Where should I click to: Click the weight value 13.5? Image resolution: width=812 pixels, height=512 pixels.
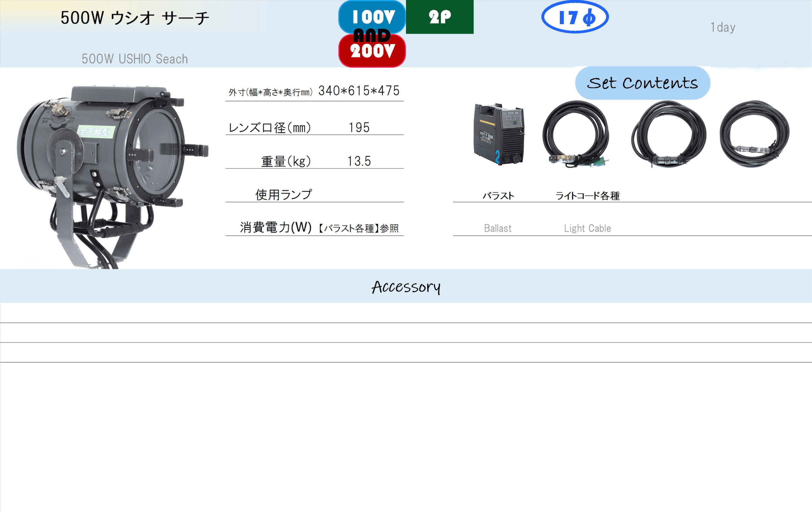[x=359, y=161]
